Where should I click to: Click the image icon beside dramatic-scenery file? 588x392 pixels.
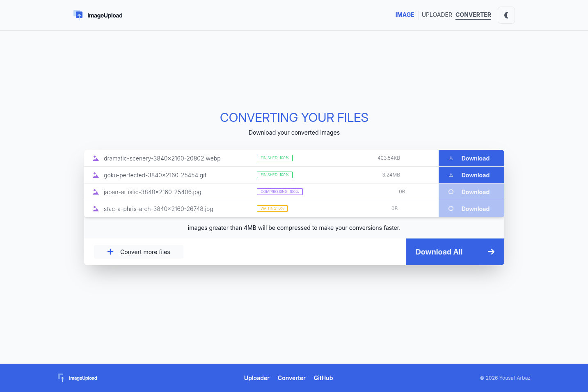pos(96,158)
